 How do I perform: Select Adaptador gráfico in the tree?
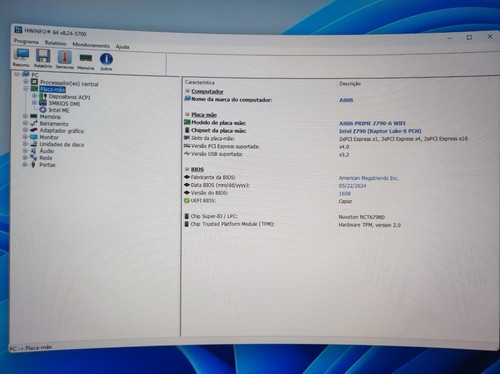62,131
